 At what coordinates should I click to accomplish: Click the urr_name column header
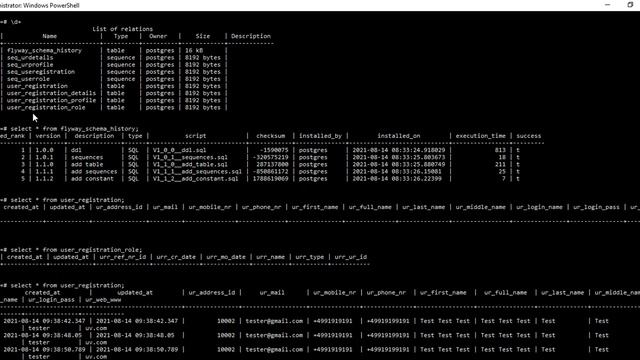(x=270, y=257)
